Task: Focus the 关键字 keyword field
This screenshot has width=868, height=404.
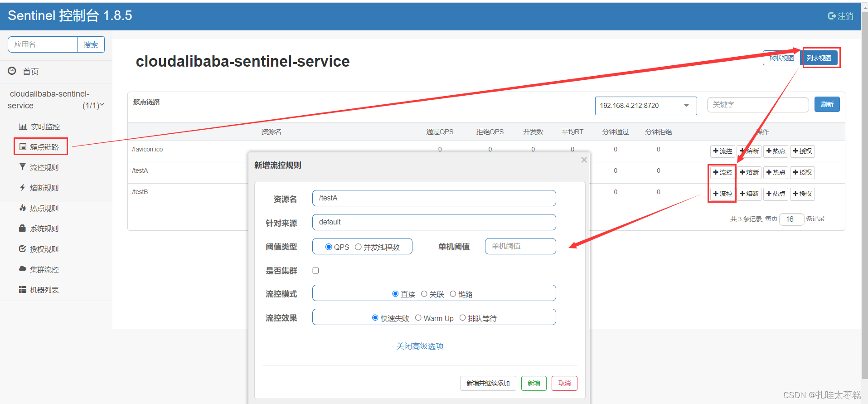Action: click(x=758, y=105)
